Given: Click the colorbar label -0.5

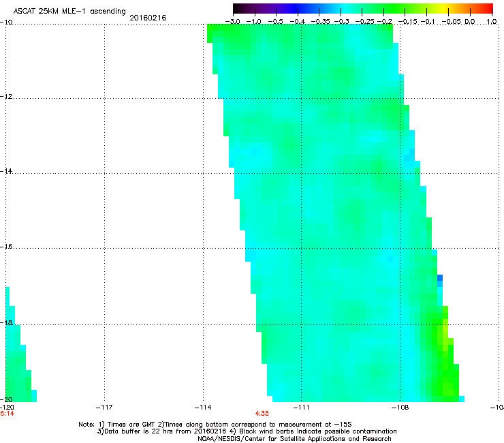Looking at the screenshot, I should point(275,22).
